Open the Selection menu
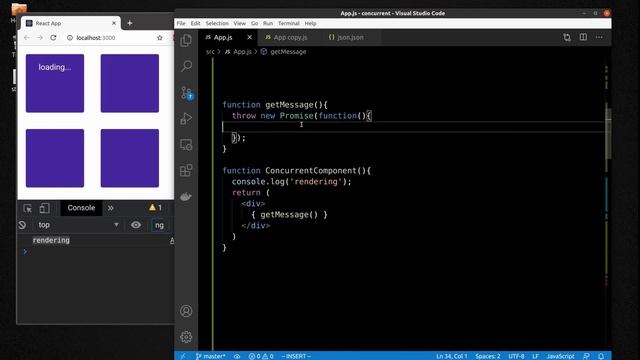The image size is (640, 360). (x=217, y=23)
